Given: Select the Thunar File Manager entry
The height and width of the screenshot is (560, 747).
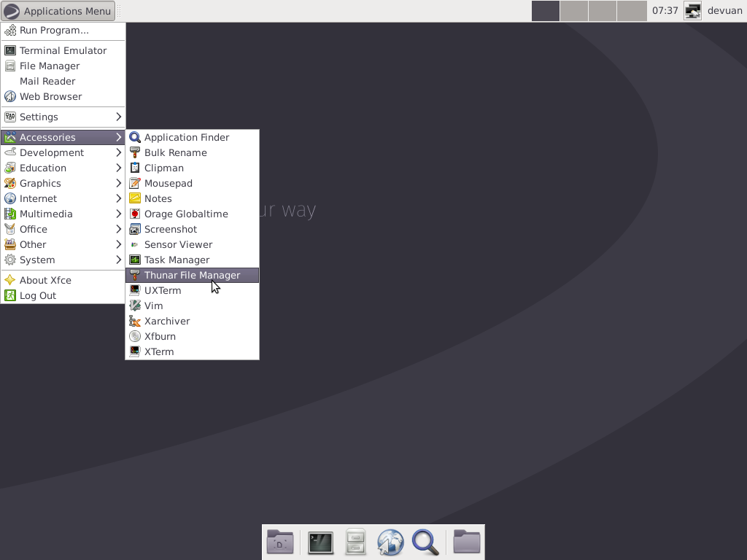Looking at the screenshot, I should click(191, 275).
